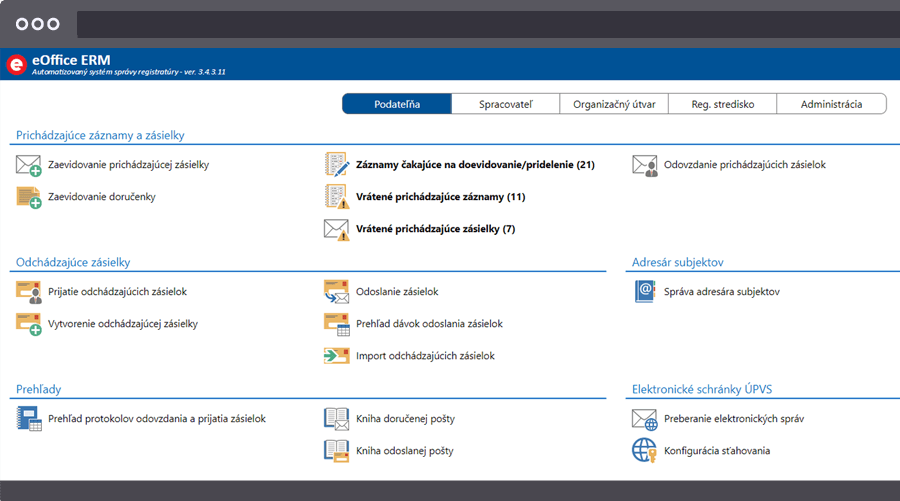Image resolution: width=900 pixels, height=501 pixels.
Task: Click the Odchádzajúce zásielky heading
Action: pyautogui.click(x=73, y=262)
